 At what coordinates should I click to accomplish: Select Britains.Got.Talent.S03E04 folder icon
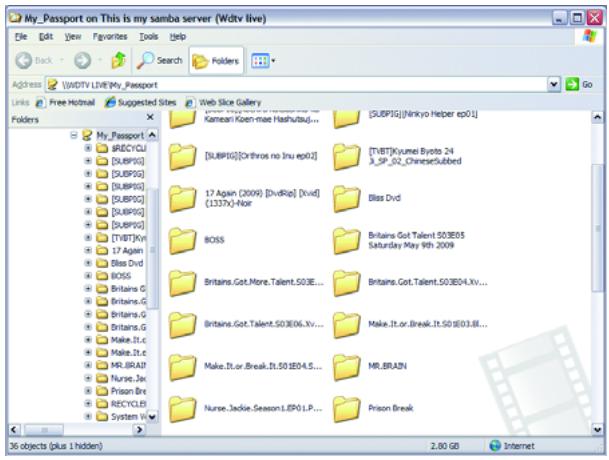[346, 282]
